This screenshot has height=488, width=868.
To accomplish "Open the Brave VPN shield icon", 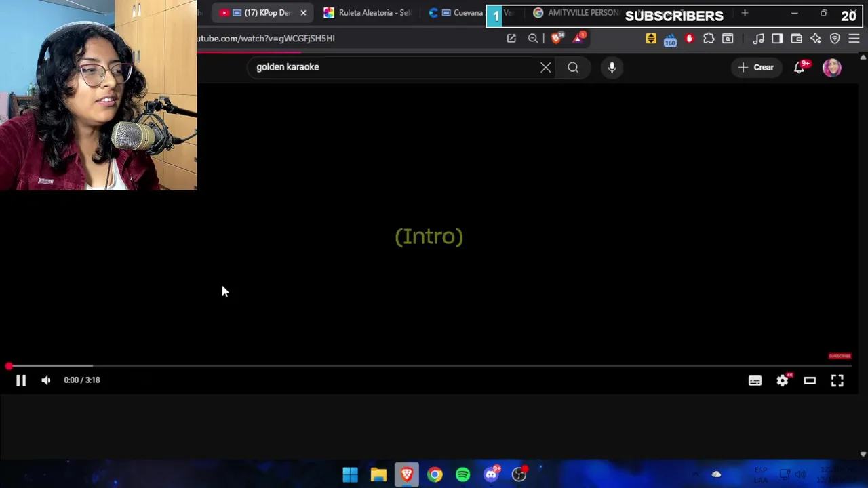I will click(x=835, y=39).
